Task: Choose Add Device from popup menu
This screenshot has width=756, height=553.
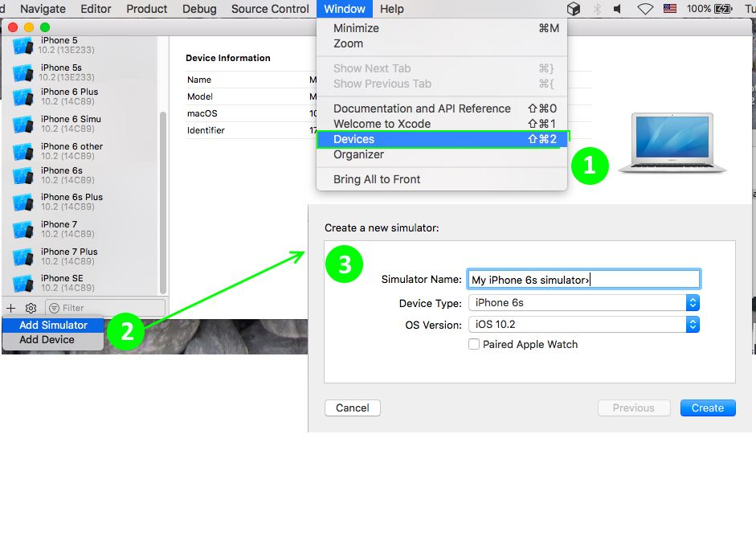Action: [53, 340]
